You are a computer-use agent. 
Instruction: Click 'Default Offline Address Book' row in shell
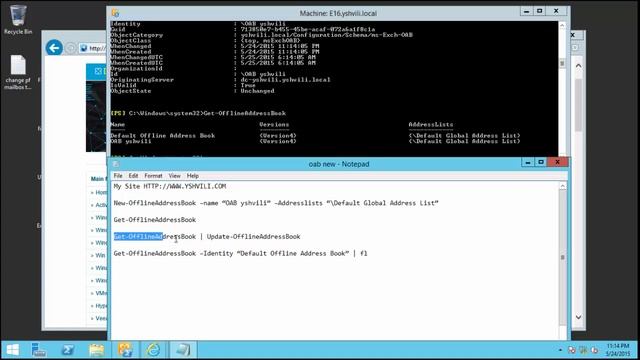[x=315, y=136]
